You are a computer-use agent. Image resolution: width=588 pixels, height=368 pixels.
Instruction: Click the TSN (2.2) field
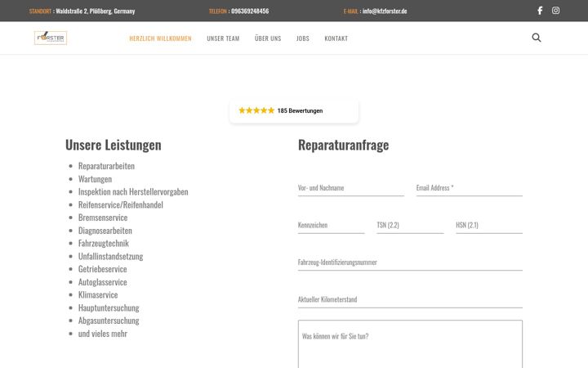410,226
